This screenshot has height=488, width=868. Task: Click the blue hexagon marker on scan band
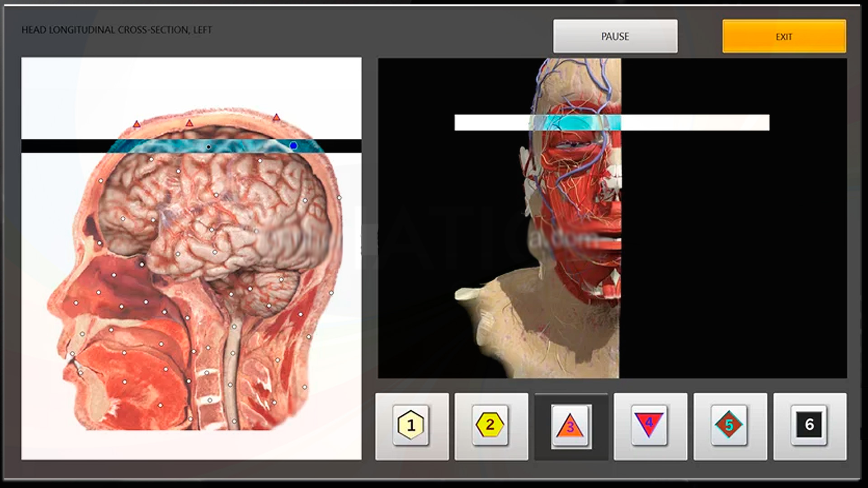[293, 145]
